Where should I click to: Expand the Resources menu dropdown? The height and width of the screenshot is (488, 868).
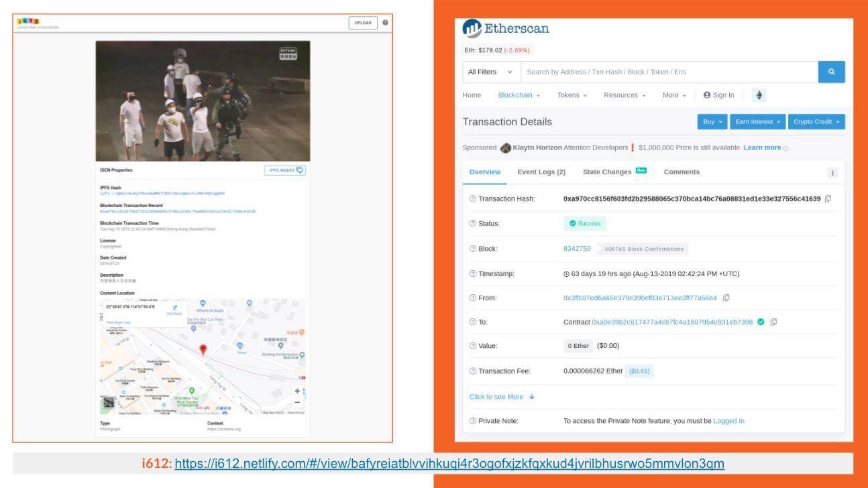click(x=625, y=95)
